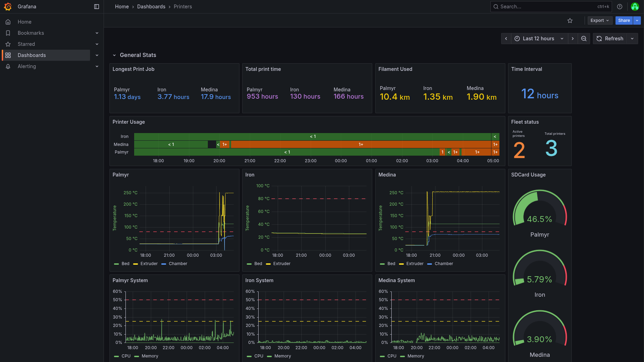Select the Alerting bell icon in sidebar

[8, 66]
